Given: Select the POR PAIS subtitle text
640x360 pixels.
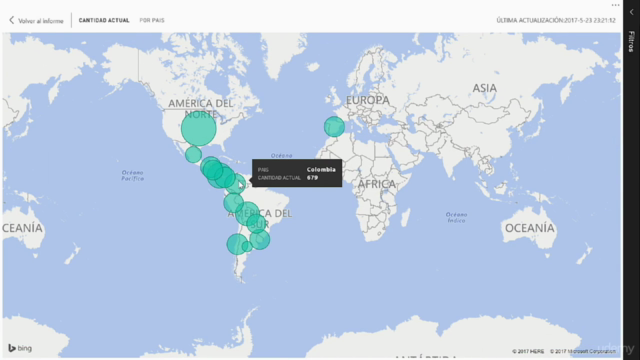Looking at the screenshot, I should [x=152, y=20].
